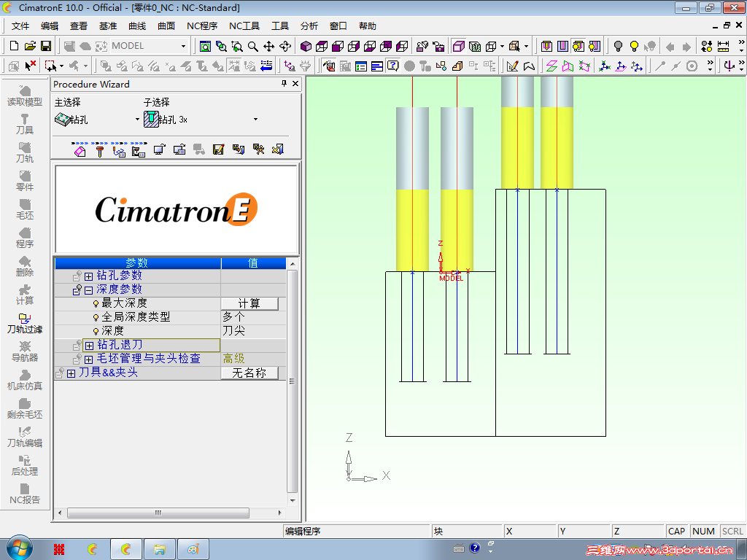
Task: Click the green-X cancel icon in wizard
Action: 278,149
